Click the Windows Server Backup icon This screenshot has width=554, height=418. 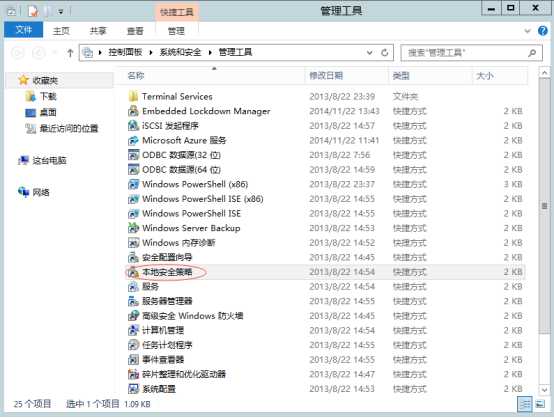(x=133, y=228)
